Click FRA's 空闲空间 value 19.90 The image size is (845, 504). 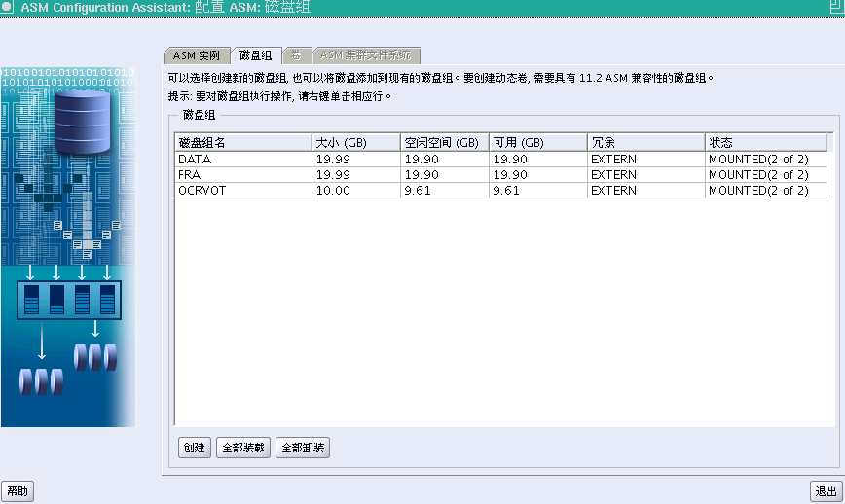445,175
